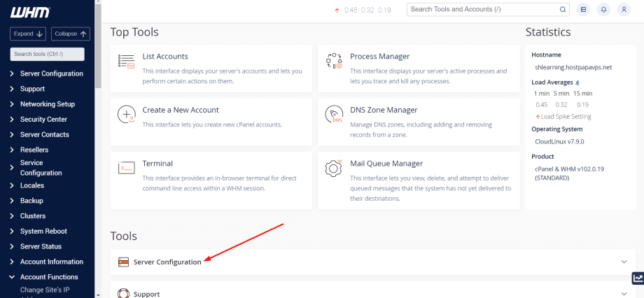Screen dimensions: 644x298
Task: Open the System Reboot sidebar menu item
Action: click(43, 232)
